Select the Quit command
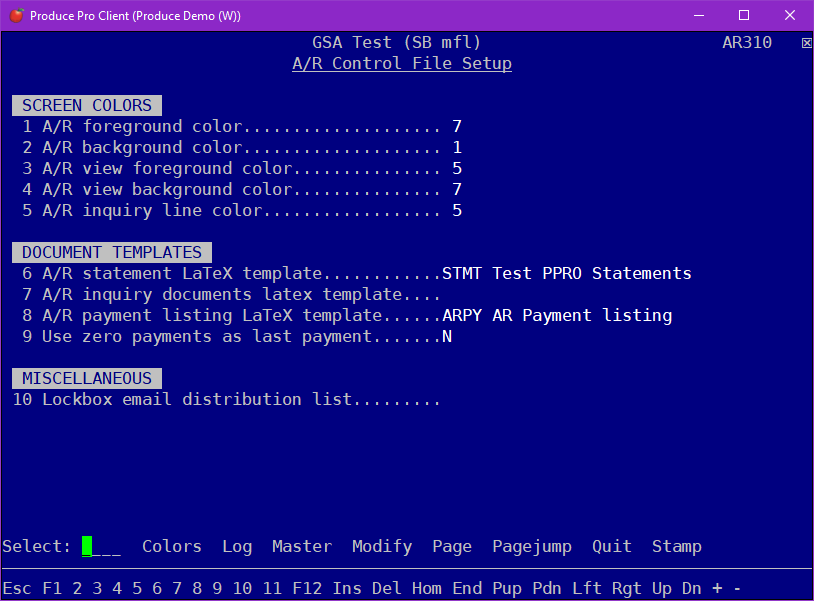Screen dimensions: 814x601 click(x=612, y=547)
